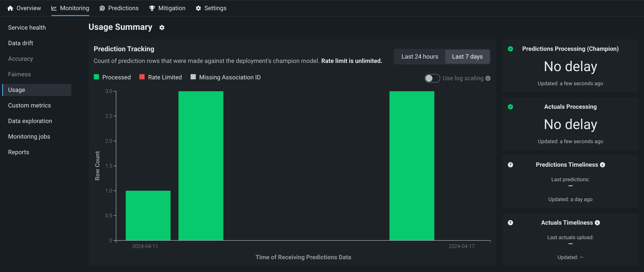The height and width of the screenshot is (272, 644).
Task: Click the Predictions Processing green check icon
Action: pyautogui.click(x=510, y=49)
